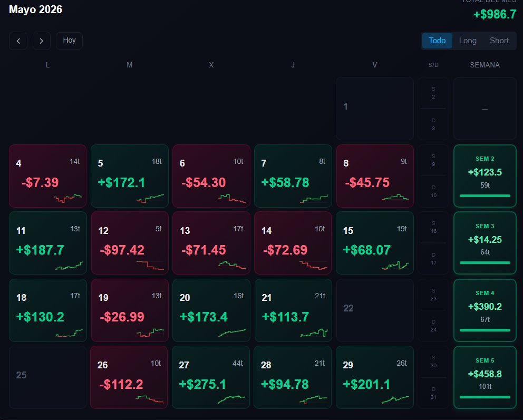This screenshot has height=420, width=523.
Task: Open day 8 card showing -$45.75
Action: (x=375, y=176)
